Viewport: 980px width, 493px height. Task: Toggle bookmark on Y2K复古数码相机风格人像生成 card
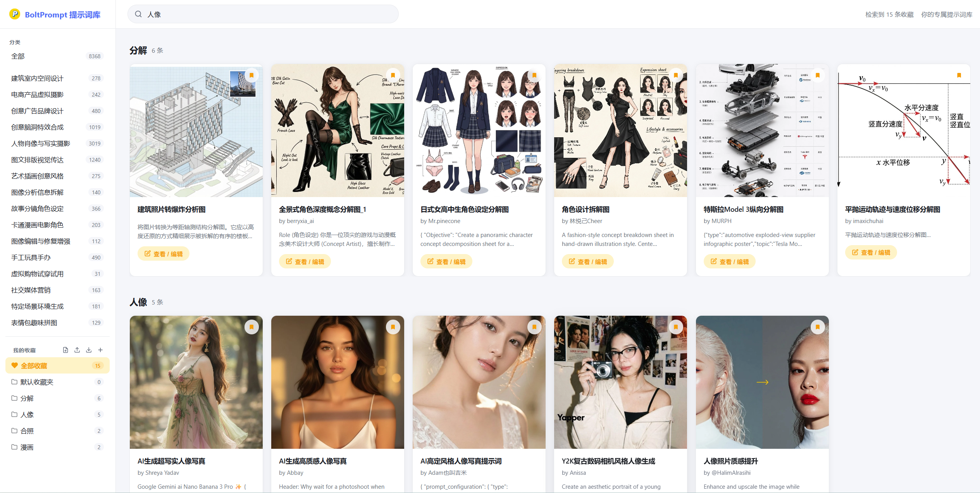click(676, 327)
